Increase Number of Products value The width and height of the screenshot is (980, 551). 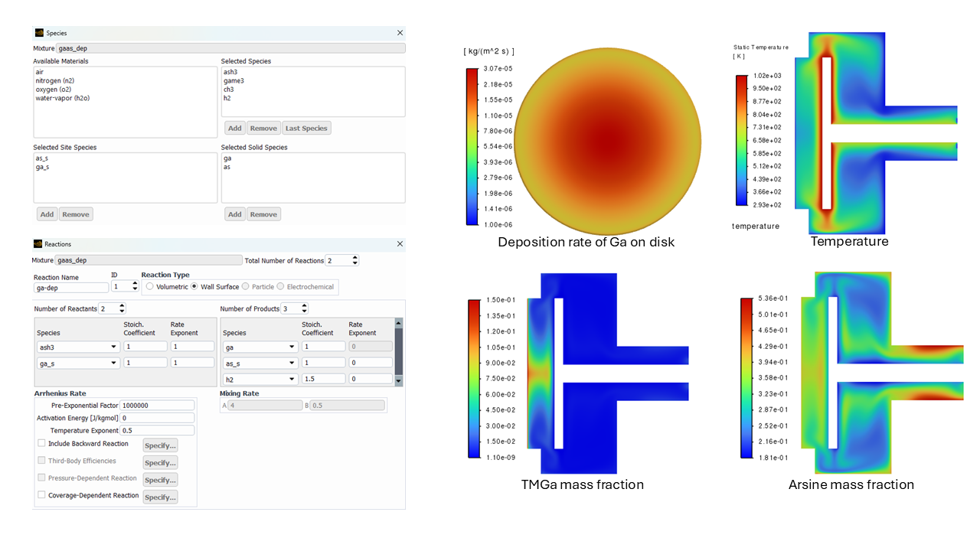coord(304,306)
